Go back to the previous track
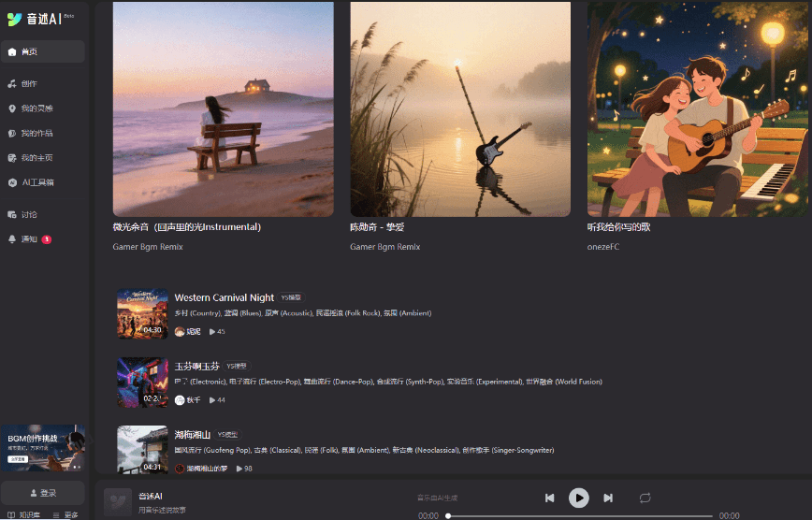This screenshot has width=812, height=520. (x=549, y=498)
